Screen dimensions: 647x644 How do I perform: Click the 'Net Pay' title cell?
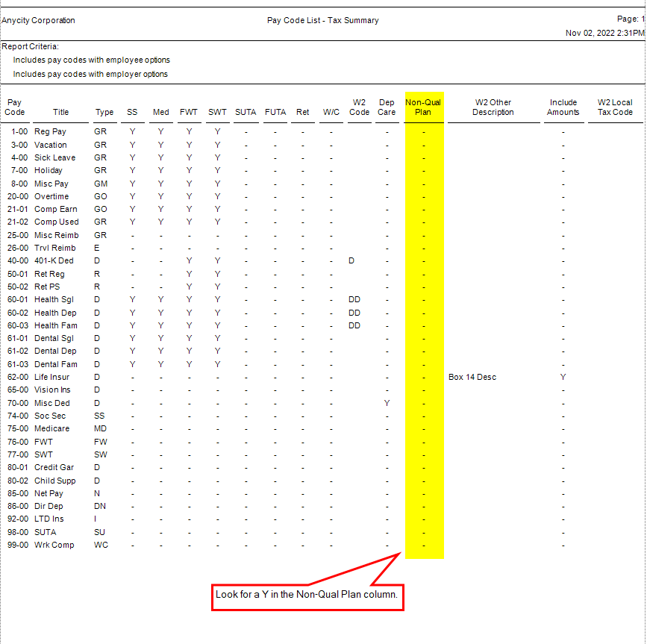point(49,493)
